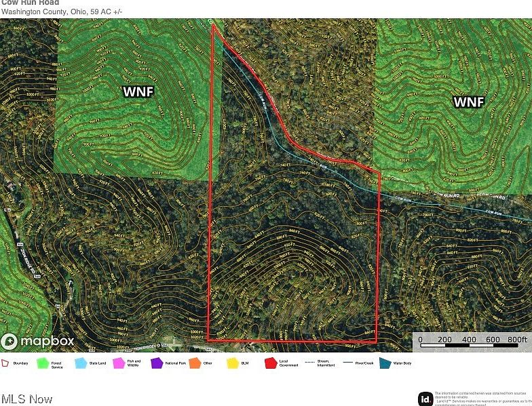Viewport: 532px width, 406px height.
Task: Click the Mapbox logo
Action: pyautogui.click(x=37, y=341)
